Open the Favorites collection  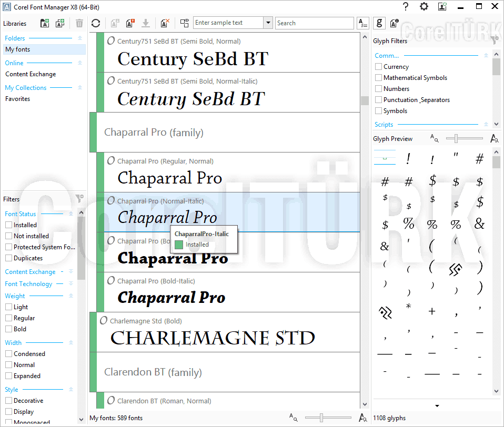click(18, 99)
